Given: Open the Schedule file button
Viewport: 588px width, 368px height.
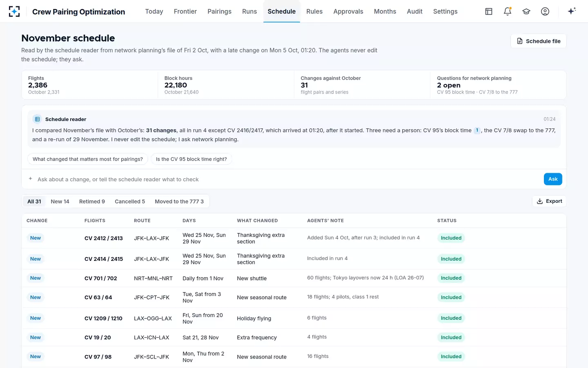Looking at the screenshot, I should (x=538, y=41).
